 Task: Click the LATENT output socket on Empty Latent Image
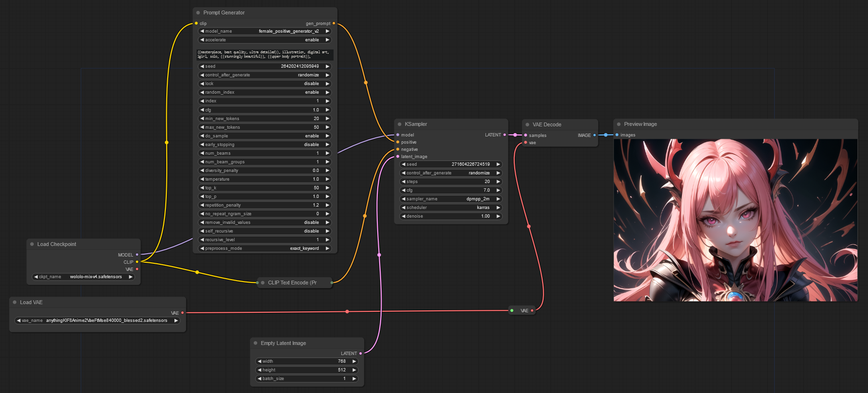coord(360,353)
